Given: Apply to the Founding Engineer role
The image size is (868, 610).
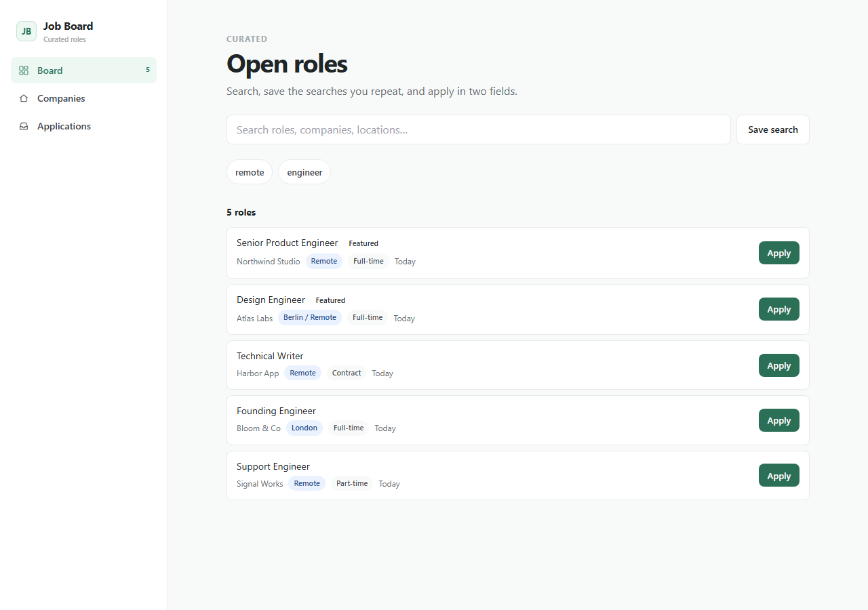Looking at the screenshot, I should tap(779, 420).
